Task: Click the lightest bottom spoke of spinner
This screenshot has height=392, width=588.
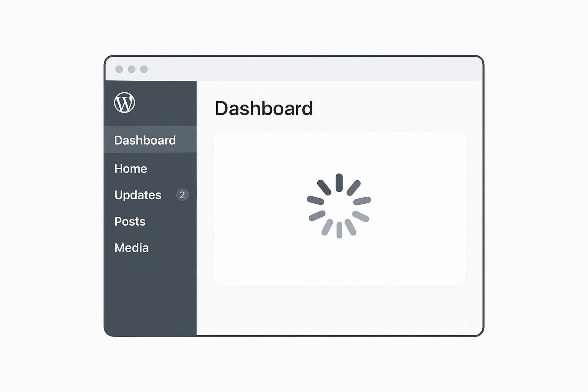Action: (339, 230)
